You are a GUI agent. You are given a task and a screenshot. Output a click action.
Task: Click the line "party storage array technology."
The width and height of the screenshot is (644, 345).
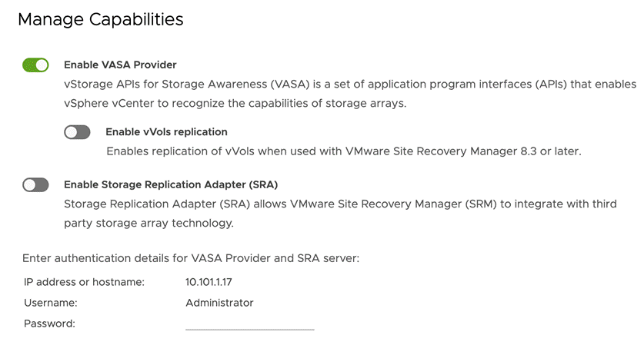click(x=148, y=223)
